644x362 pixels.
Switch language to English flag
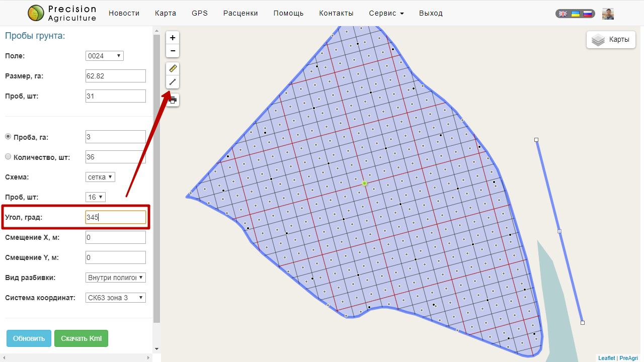pos(563,14)
